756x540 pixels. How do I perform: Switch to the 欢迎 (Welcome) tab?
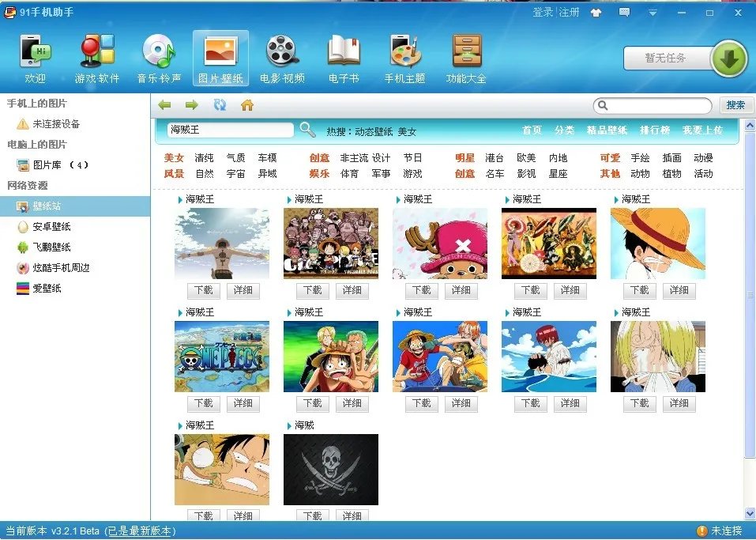click(35, 57)
